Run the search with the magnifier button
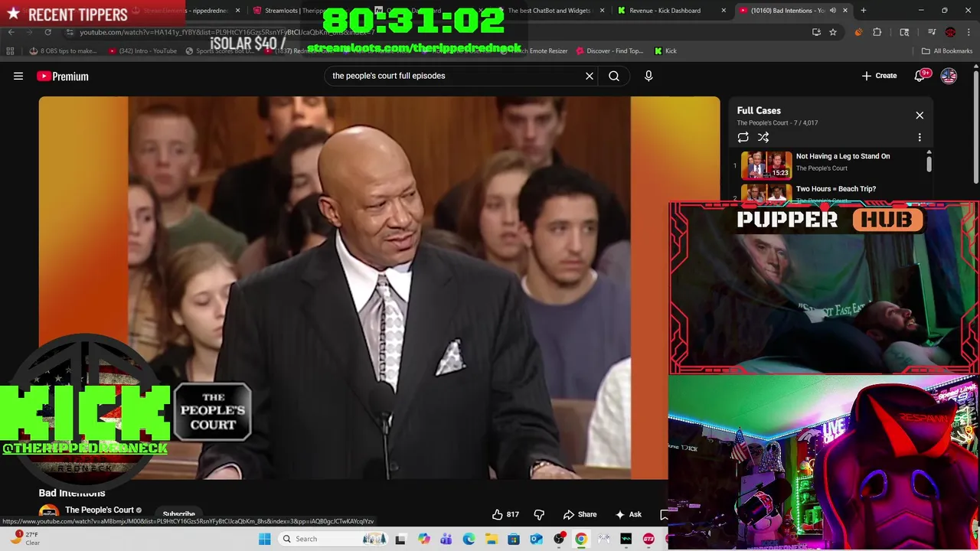980x551 pixels. click(614, 76)
